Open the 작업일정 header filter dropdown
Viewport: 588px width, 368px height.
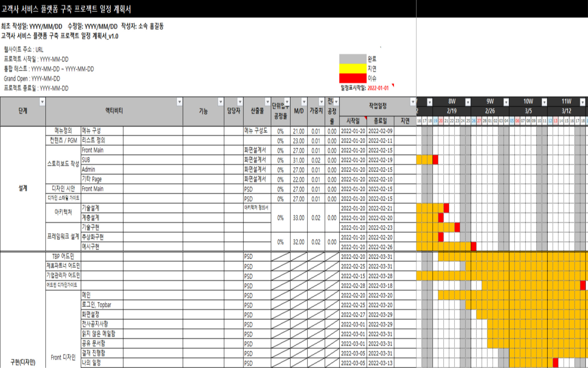413,102
